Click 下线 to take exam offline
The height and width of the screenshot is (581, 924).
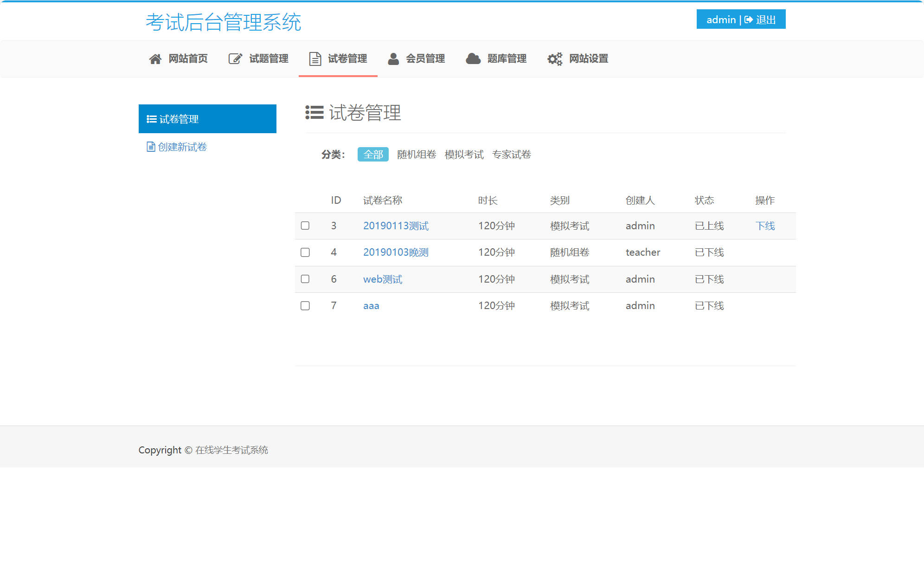(x=765, y=226)
